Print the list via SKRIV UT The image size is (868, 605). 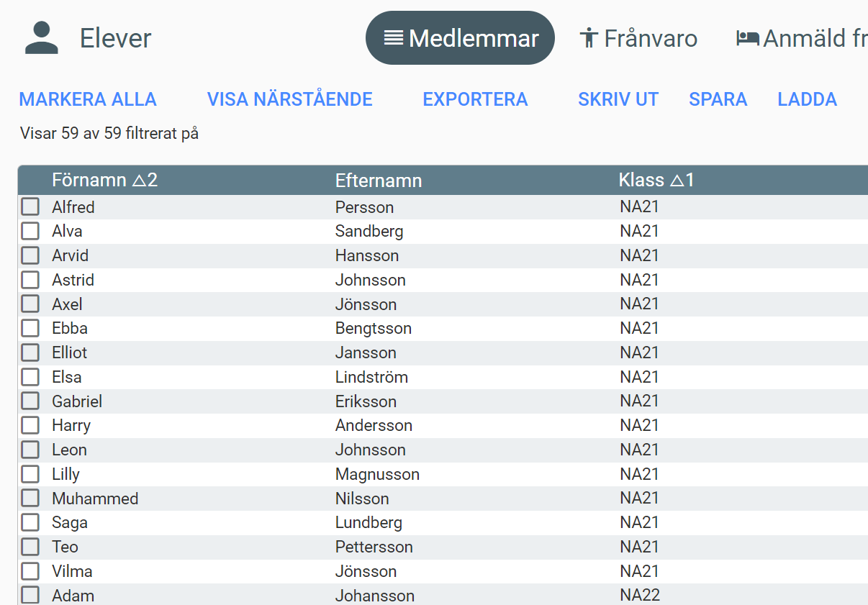point(618,99)
